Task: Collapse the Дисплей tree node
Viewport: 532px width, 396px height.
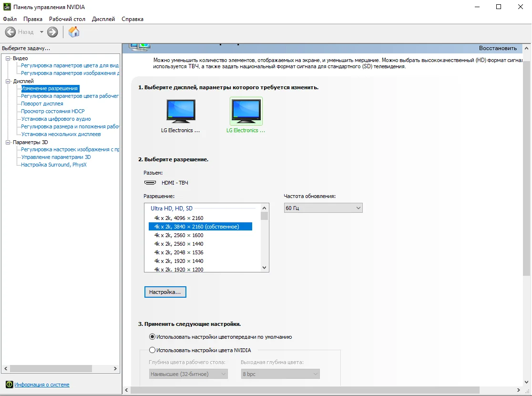Action: click(8, 81)
